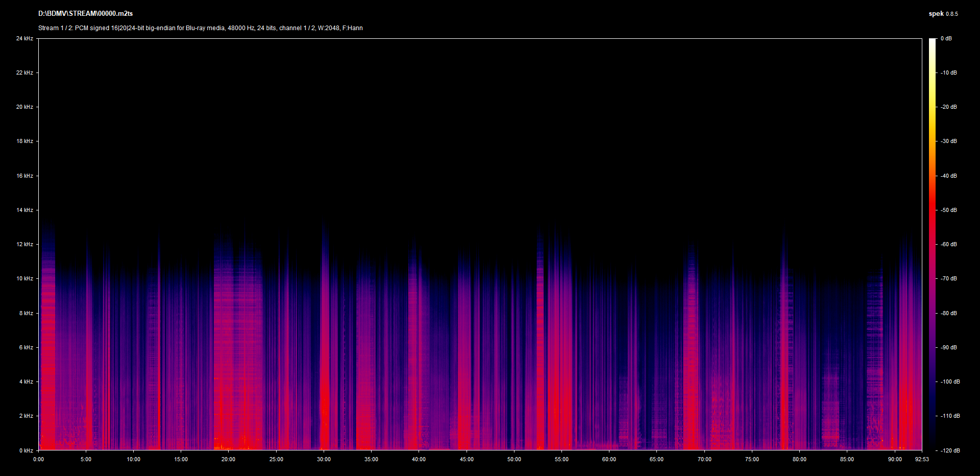Click the 6 kHz frequency axis label
The height and width of the screenshot is (476, 980).
coord(26,347)
